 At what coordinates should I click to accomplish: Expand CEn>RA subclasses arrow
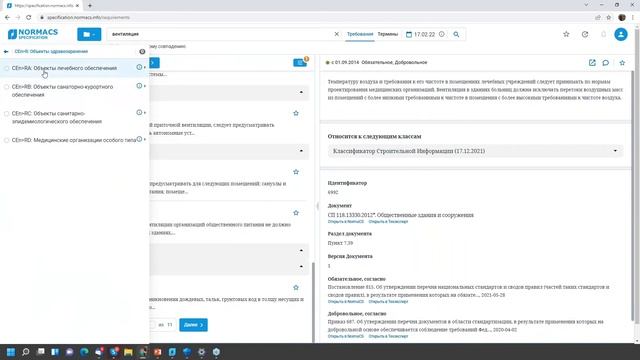tap(145, 67)
